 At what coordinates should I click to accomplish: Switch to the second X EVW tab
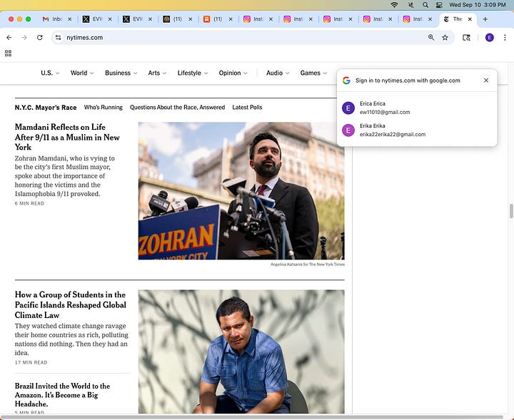137,19
